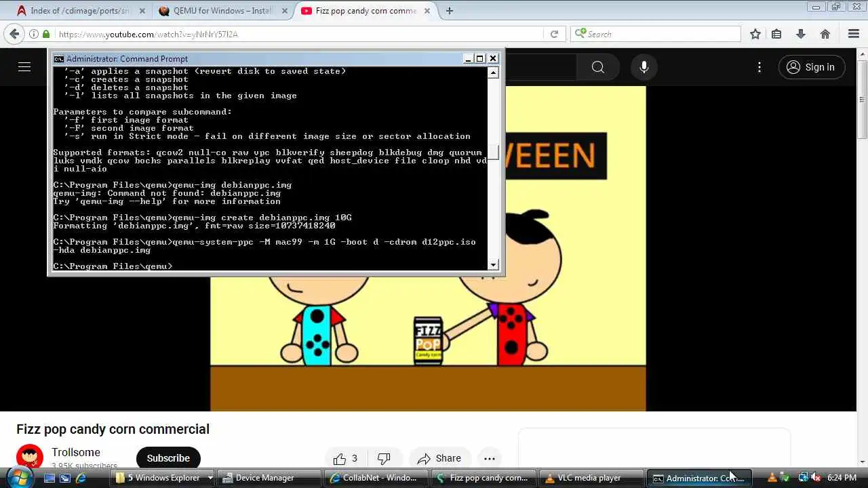Close the QEMU for Windows tab
Screen dimensions: 868x488
pos(283,11)
